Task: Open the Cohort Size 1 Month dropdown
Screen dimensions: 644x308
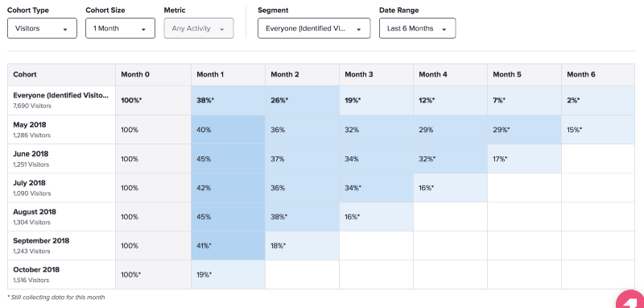Action: tap(120, 28)
